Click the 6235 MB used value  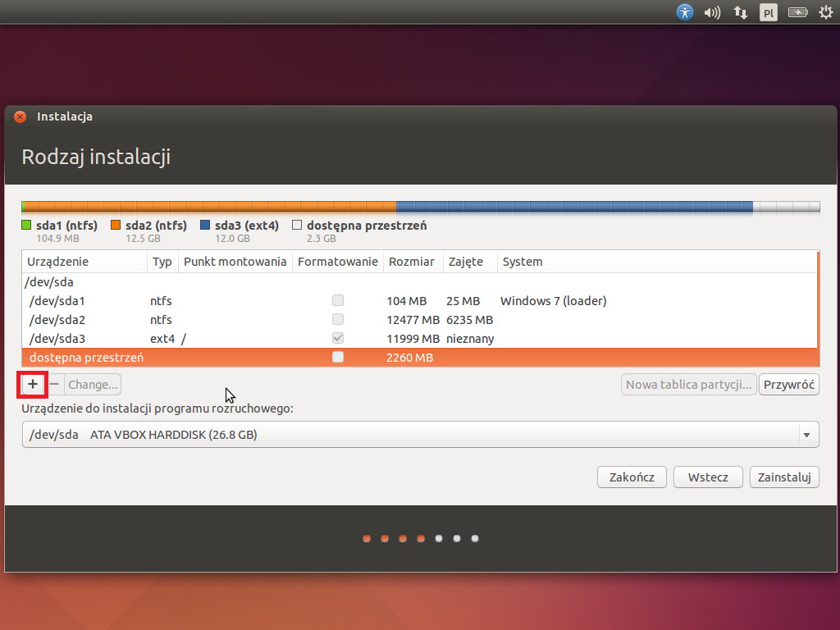click(x=470, y=320)
